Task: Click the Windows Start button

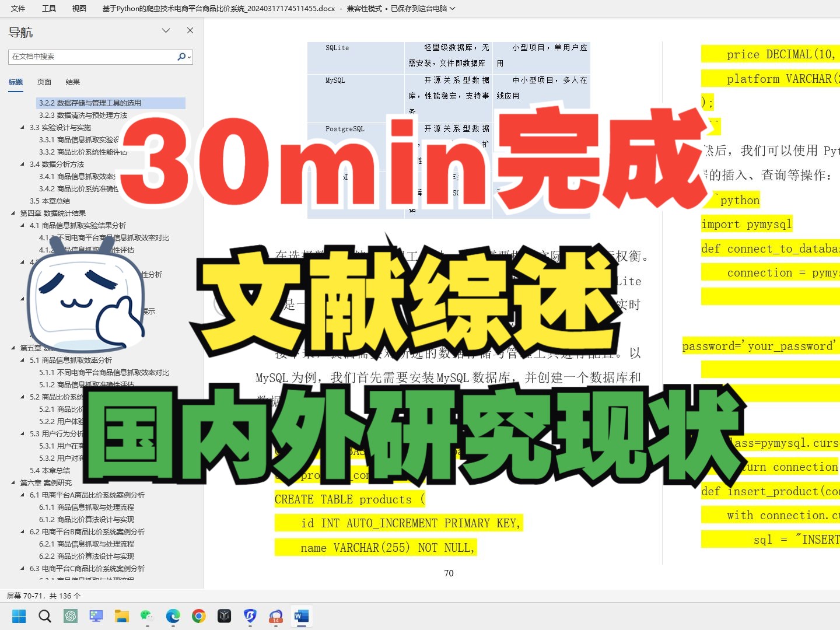Action: point(19,616)
